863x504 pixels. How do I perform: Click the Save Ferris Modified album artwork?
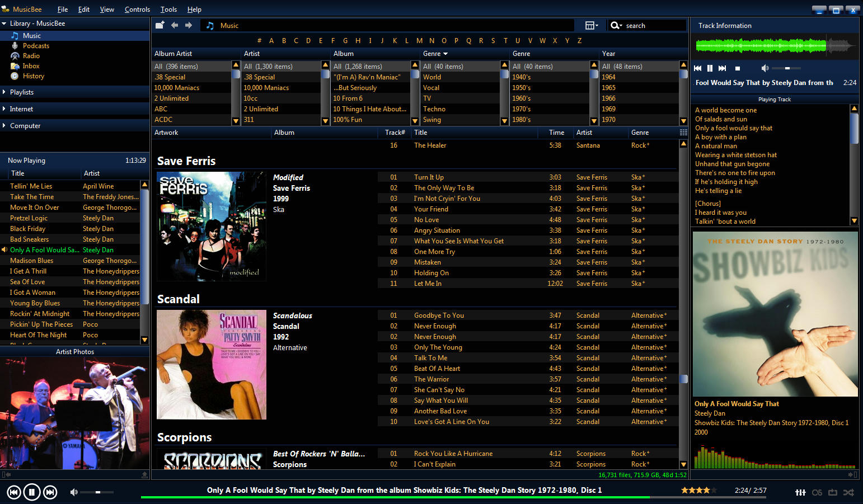[x=212, y=226]
